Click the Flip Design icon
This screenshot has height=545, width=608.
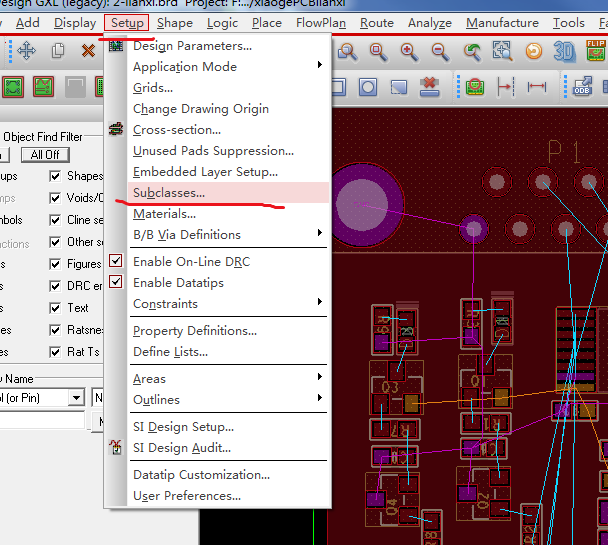[x=596, y=51]
